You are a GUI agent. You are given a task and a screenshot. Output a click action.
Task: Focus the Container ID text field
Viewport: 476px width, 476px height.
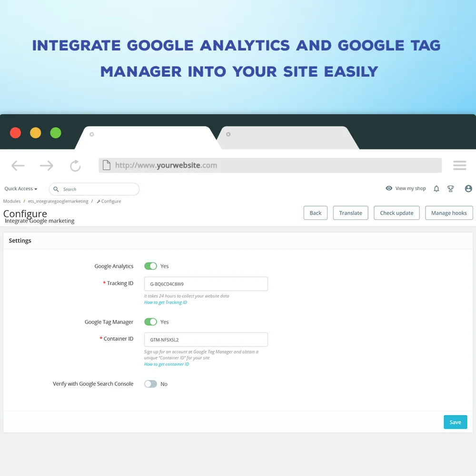coord(206,340)
